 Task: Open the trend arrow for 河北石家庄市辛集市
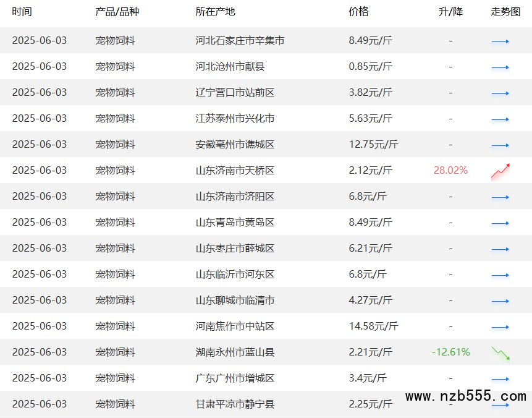[500, 41]
